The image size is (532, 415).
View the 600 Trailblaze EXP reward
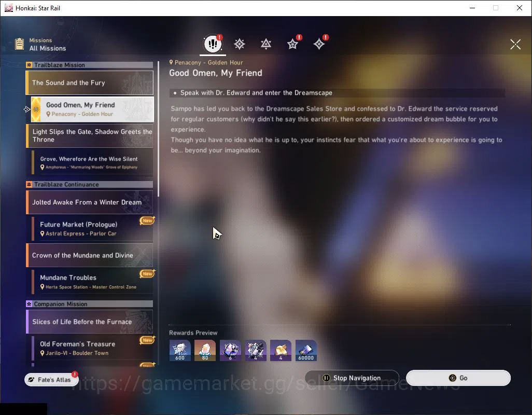click(180, 351)
